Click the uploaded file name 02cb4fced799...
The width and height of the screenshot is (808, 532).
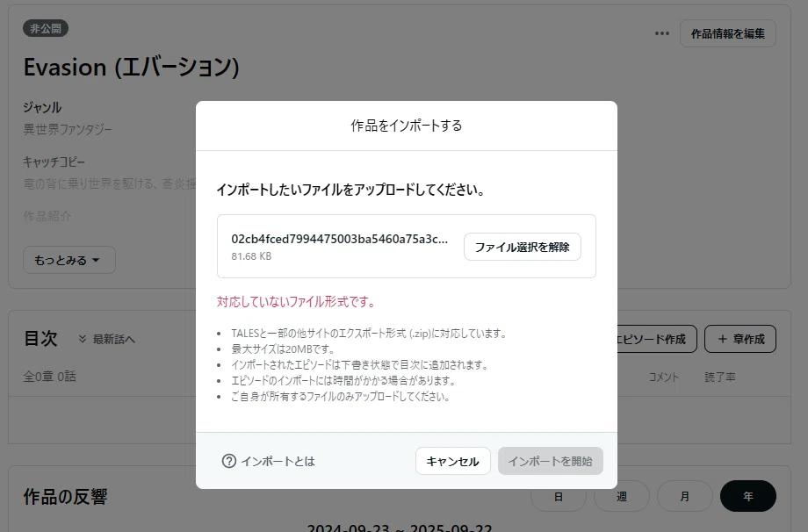click(x=339, y=239)
